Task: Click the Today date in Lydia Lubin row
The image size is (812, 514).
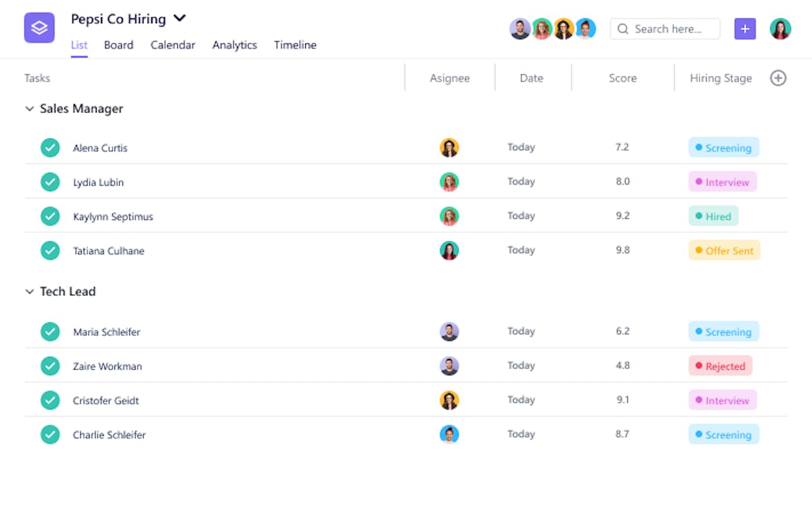Action: click(x=521, y=181)
